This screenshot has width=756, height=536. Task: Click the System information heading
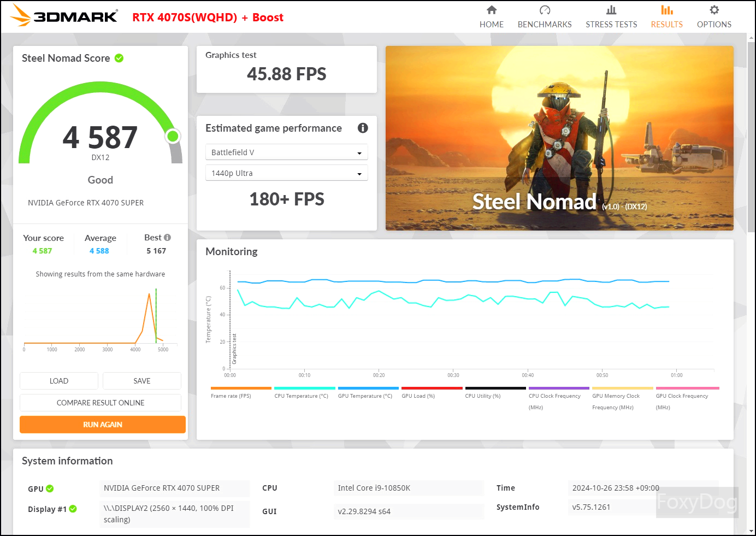tap(67, 461)
